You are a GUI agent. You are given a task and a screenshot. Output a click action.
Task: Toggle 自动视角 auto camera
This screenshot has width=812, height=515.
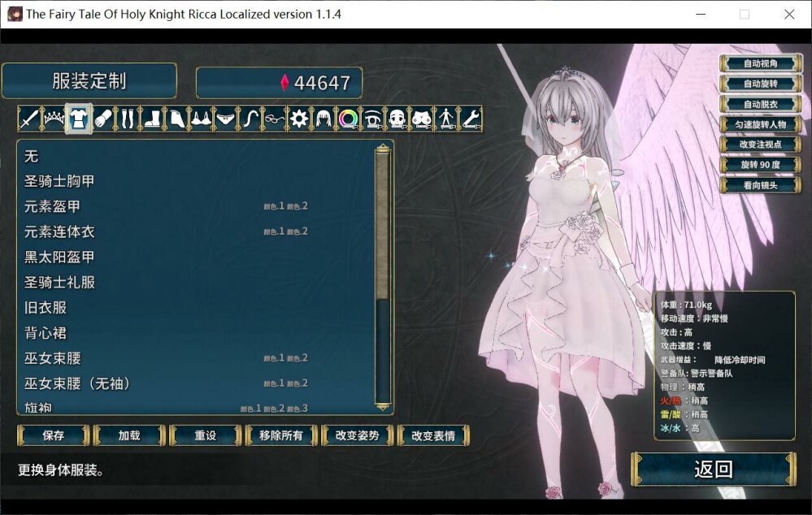click(760, 63)
